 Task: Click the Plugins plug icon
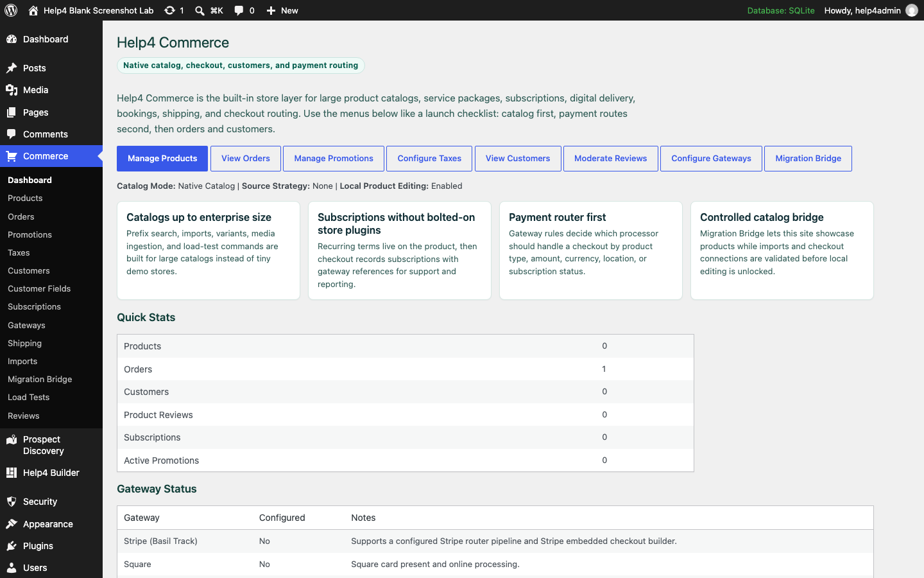tap(12, 546)
